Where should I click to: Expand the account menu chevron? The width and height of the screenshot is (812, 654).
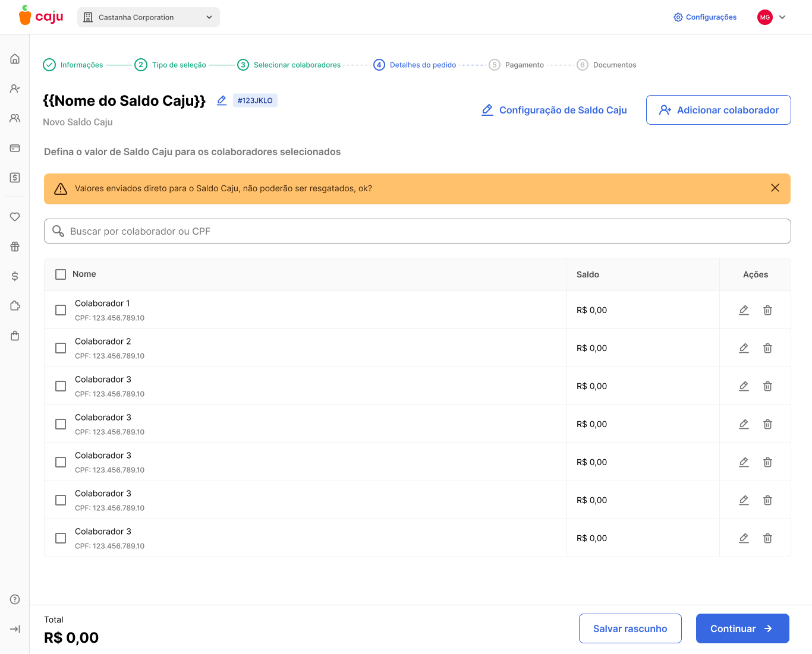[782, 17]
